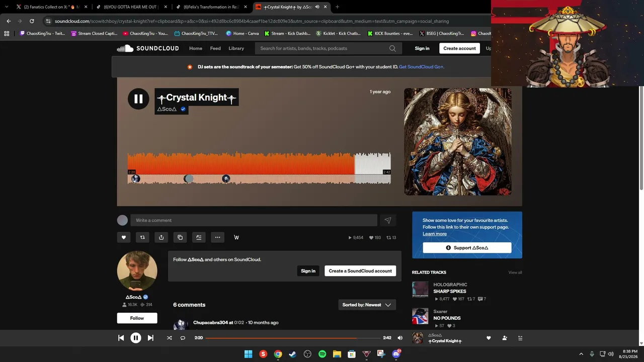
Task: Open the Stream - Kick Dashboard bookmark
Action: (287, 34)
